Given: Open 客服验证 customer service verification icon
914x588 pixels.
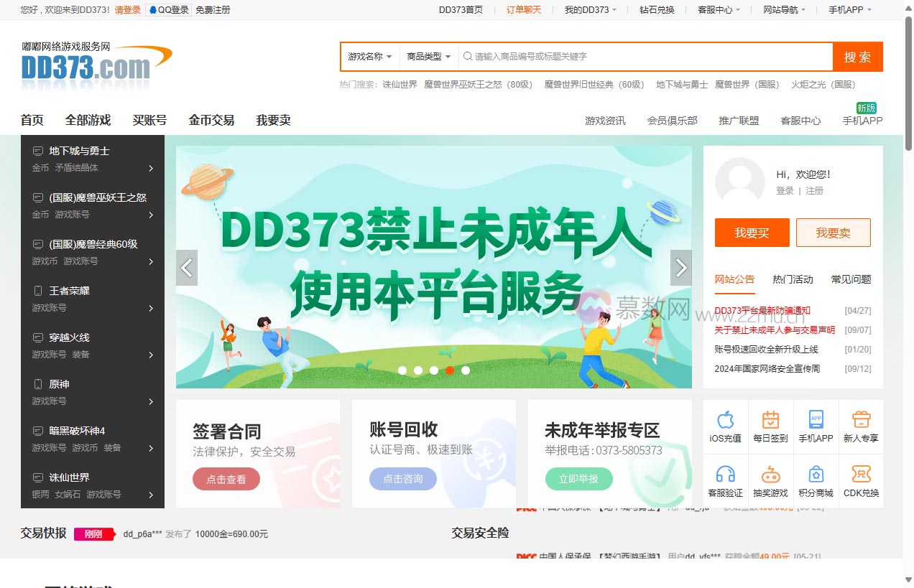Looking at the screenshot, I should [x=725, y=478].
